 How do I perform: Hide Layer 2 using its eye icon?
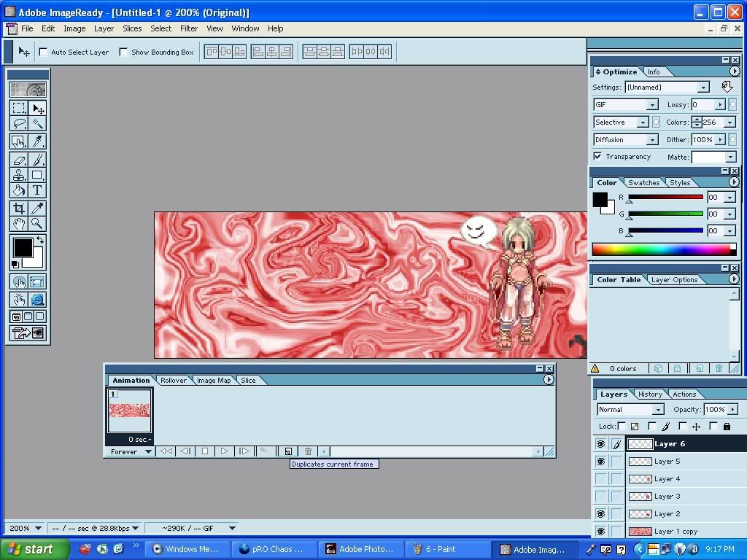[x=600, y=514]
